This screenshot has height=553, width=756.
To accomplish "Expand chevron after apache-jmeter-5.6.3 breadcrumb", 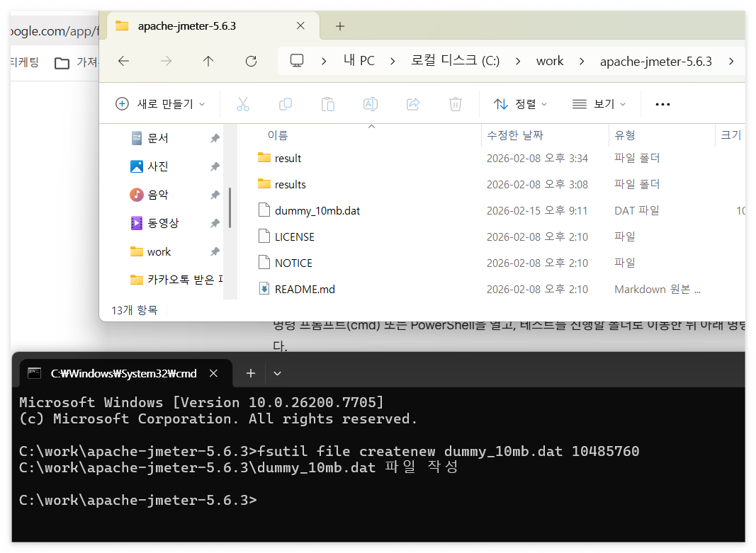I will [x=731, y=61].
